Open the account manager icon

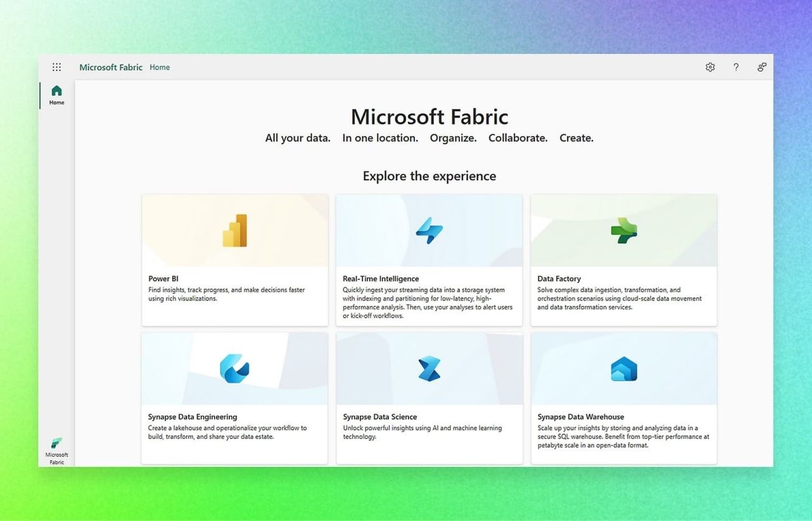[761, 67]
